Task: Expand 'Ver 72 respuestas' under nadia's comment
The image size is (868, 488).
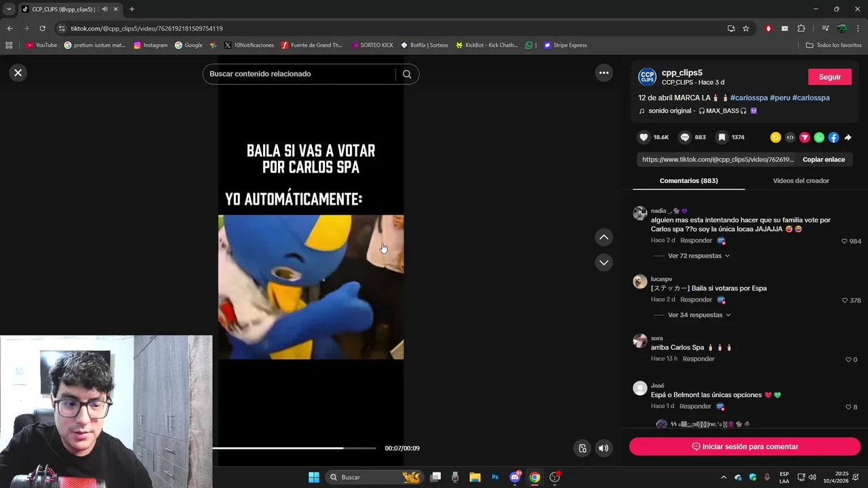Action: (698, 256)
